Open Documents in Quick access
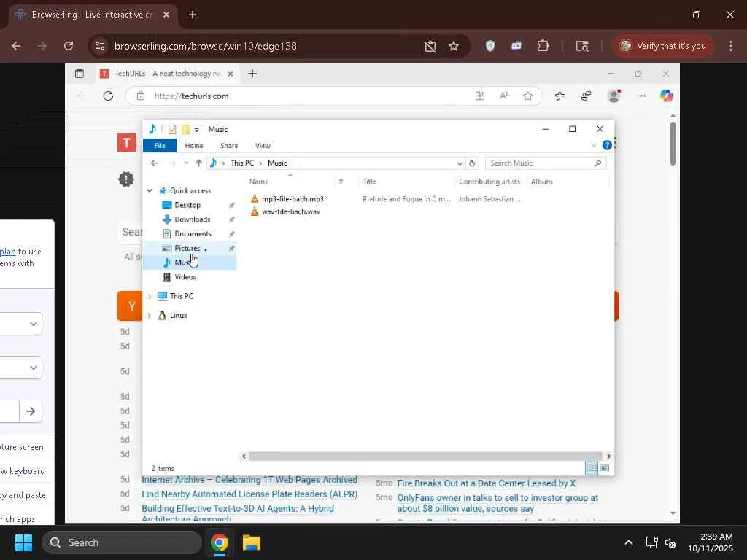This screenshot has width=747, height=560. point(193,234)
